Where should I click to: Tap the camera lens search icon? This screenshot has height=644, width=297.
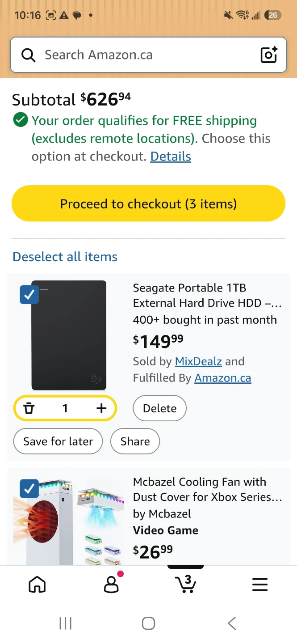pyautogui.click(x=269, y=55)
